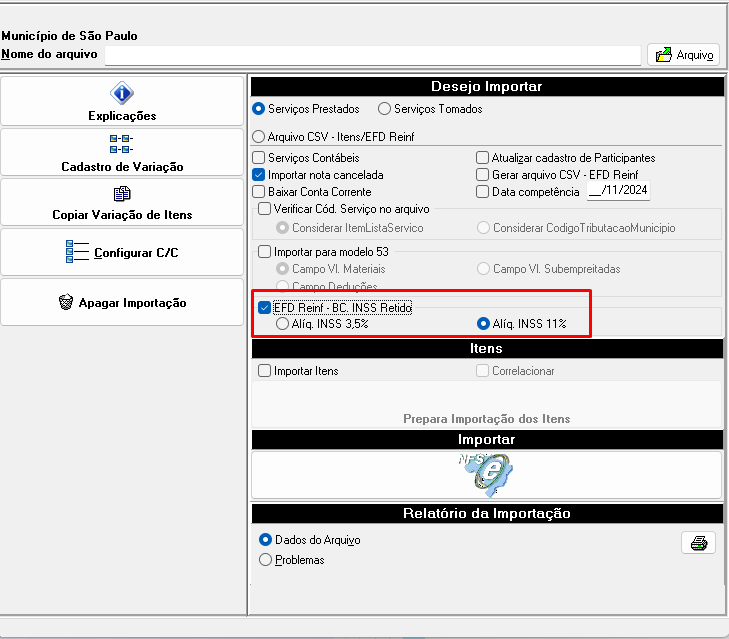Select Dados do Arquivo report option

point(310,539)
